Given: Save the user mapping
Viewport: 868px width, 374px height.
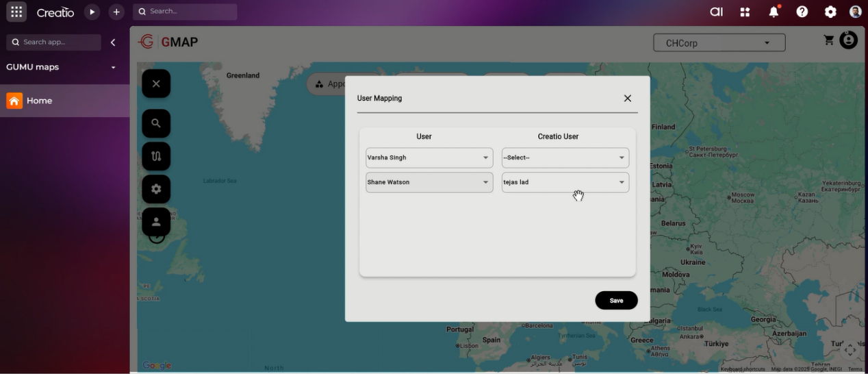Looking at the screenshot, I should [616, 300].
